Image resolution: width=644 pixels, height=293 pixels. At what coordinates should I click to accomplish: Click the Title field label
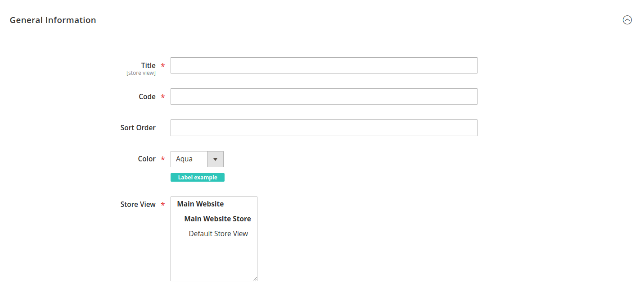coord(148,65)
